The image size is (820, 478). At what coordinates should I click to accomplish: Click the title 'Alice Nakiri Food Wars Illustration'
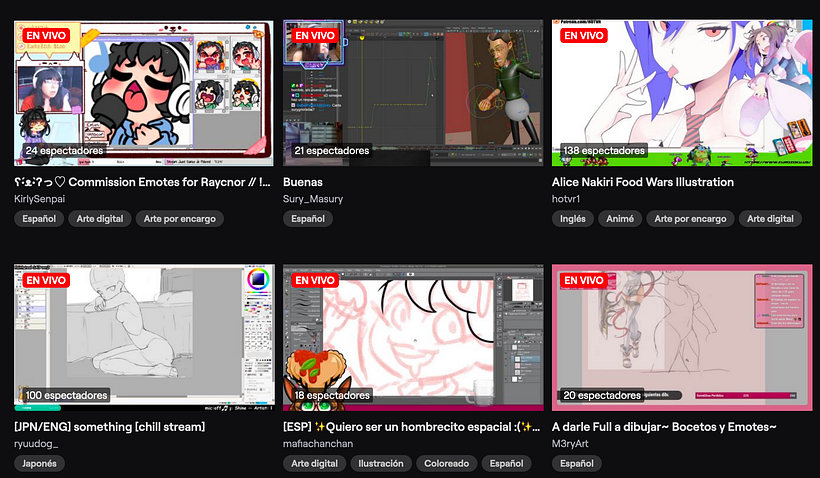pyautogui.click(x=643, y=182)
